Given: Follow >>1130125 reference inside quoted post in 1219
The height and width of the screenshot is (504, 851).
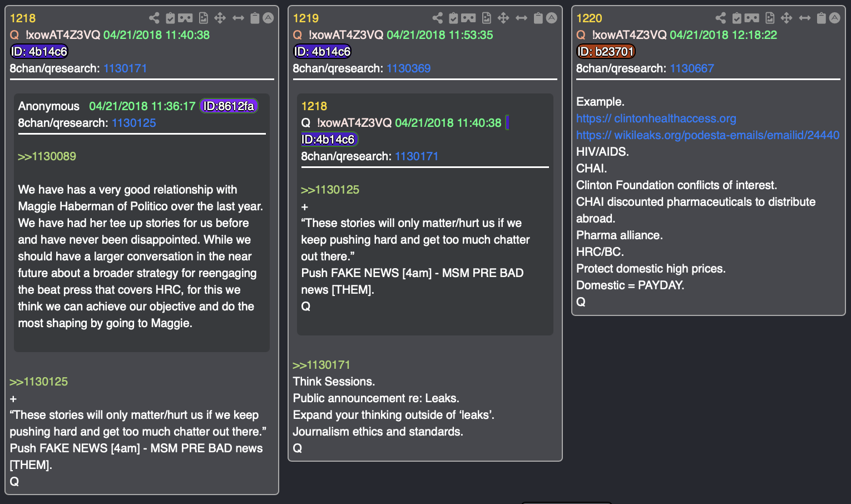Looking at the screenshot, I should [330, 190].
